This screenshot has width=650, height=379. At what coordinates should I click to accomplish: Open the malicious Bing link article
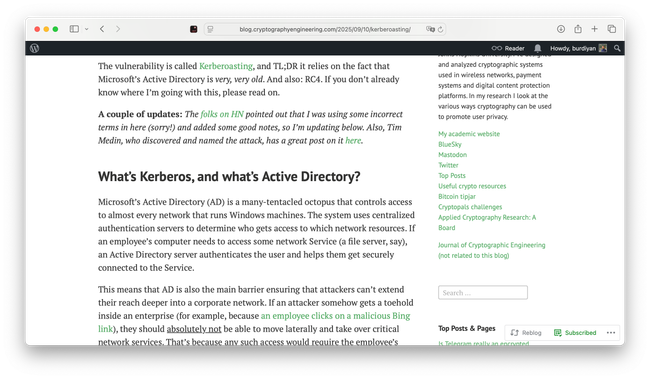click(x=335, y=316)
